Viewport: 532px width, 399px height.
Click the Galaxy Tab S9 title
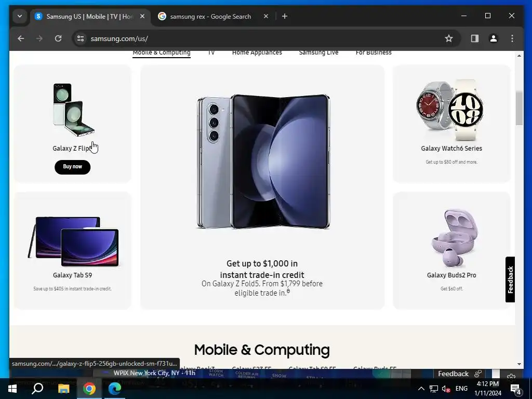pos(72,275)
